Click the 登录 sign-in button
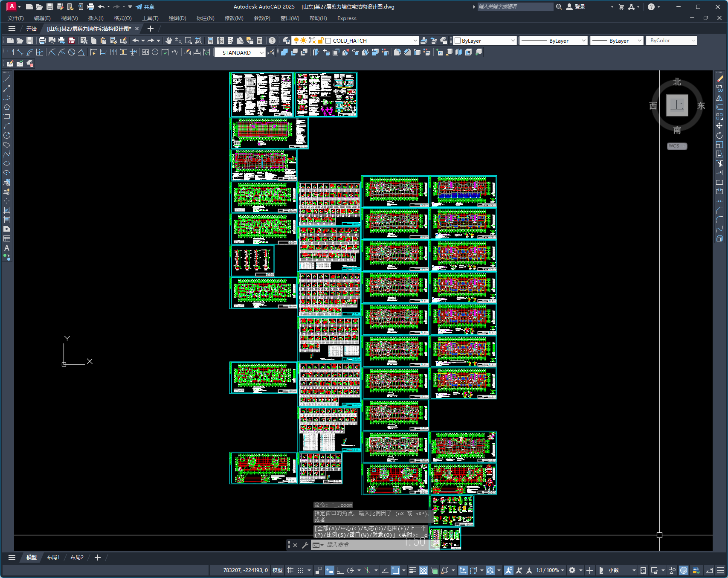The image size is (728, 578). [575, 7]
